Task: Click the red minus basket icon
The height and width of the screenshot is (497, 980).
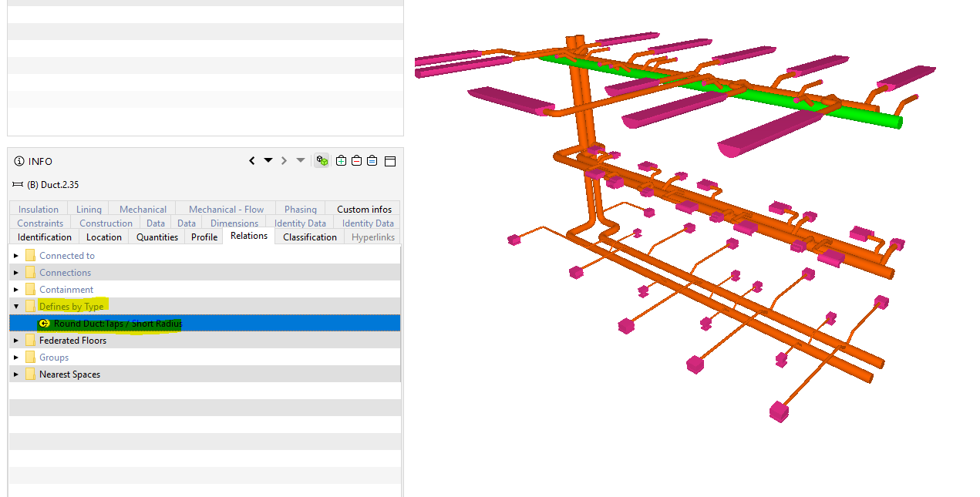Action: [357, 161]
